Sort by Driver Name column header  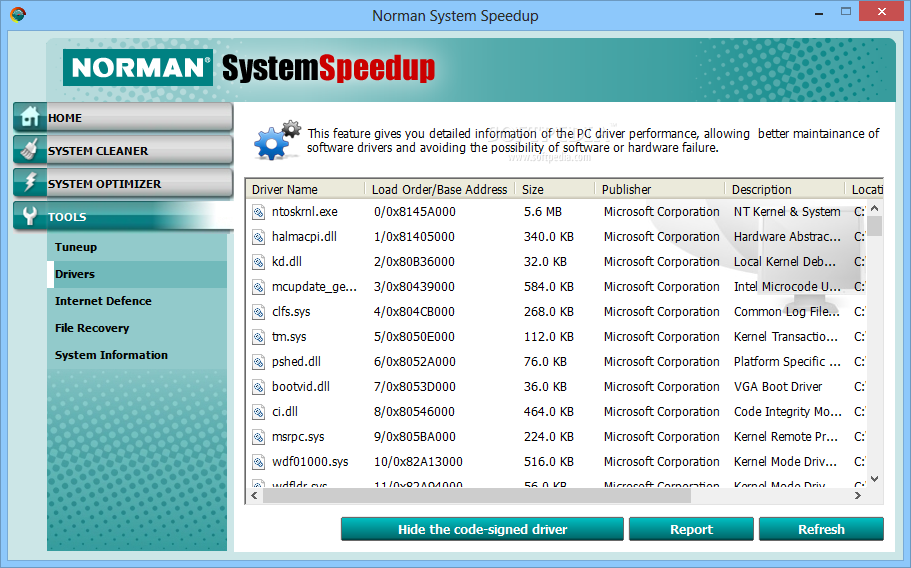click(306, 189)
